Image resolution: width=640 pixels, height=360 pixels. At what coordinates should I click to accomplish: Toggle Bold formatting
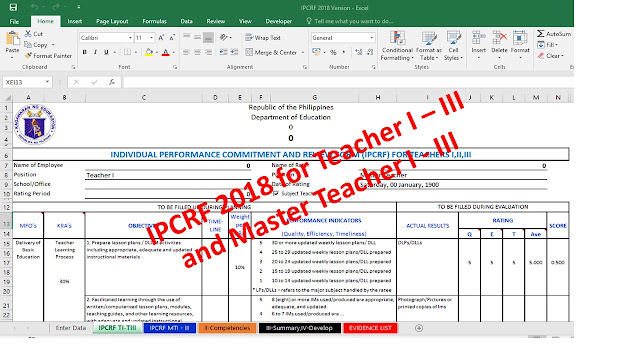coord(84,52)
